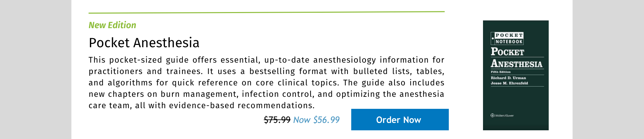Open the Pocket Anesthesia book cover image
Screen dimensions: 644x139
516,75
